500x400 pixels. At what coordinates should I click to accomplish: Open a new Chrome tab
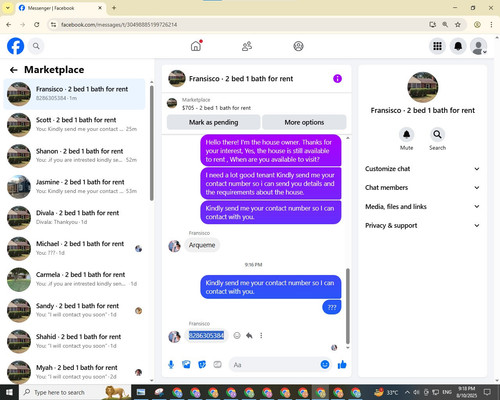(114, 8)
